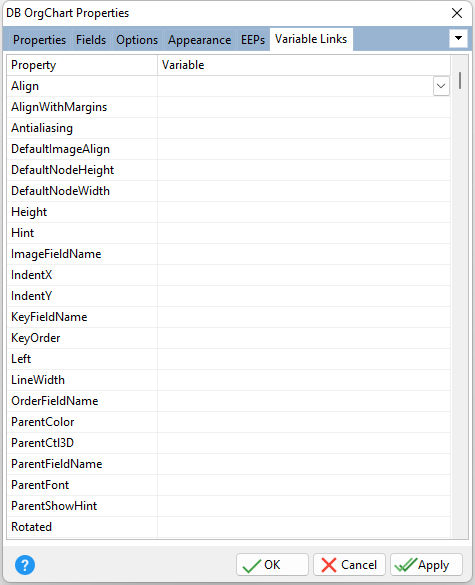The height and width of the screenshot is (585, 475).
Task: Click the vertical scrollbar thumb
Action: (460, 81)
